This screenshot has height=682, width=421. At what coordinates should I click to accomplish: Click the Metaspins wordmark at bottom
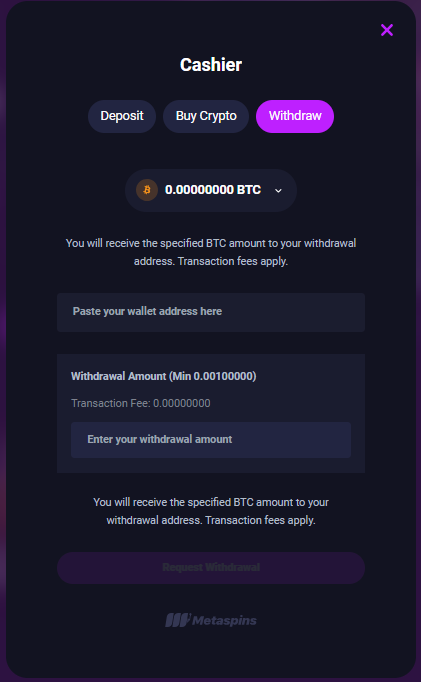coord(224,621)
